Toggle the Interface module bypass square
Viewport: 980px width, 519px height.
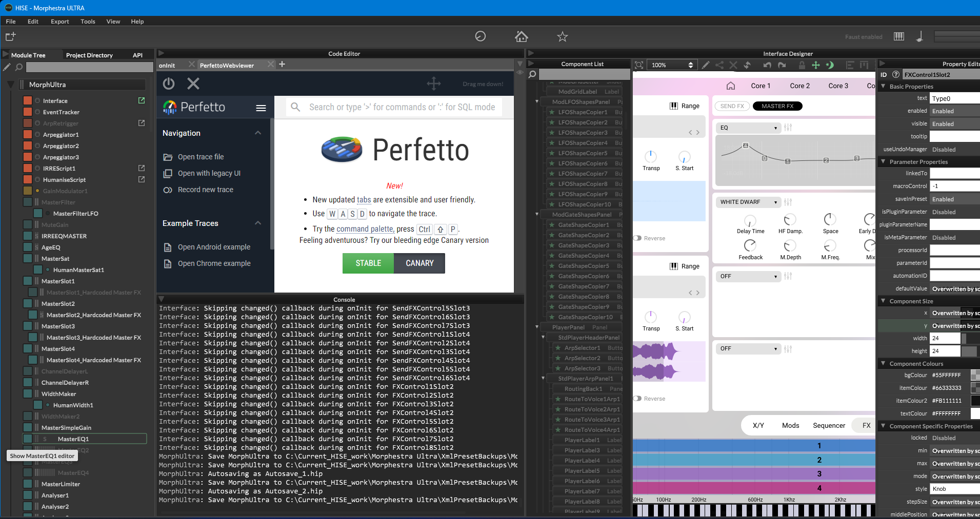pos(28,100)
